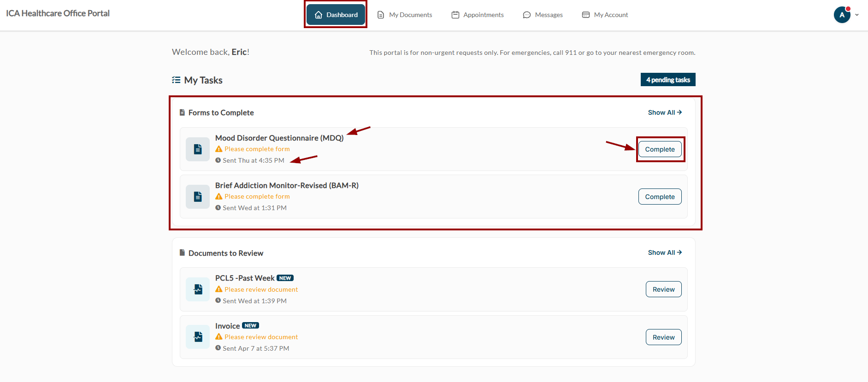This screenshot has width=868, height=382.
Task: Click the 4 pending tasks badge
Action: pyautogui.click(x=668, y=80)
